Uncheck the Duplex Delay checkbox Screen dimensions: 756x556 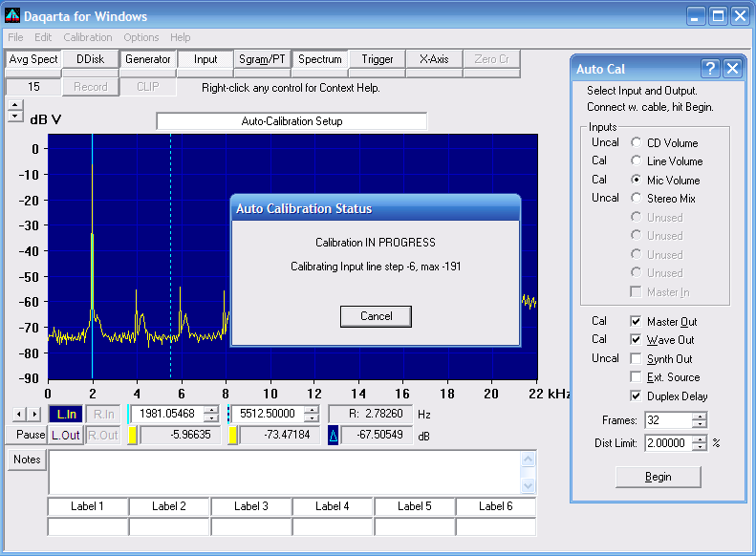(636, 396)
